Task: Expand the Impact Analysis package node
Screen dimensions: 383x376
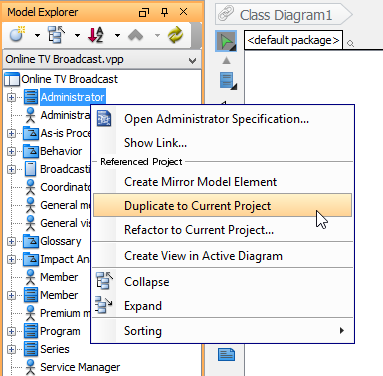Action: (x=11, y=259)
